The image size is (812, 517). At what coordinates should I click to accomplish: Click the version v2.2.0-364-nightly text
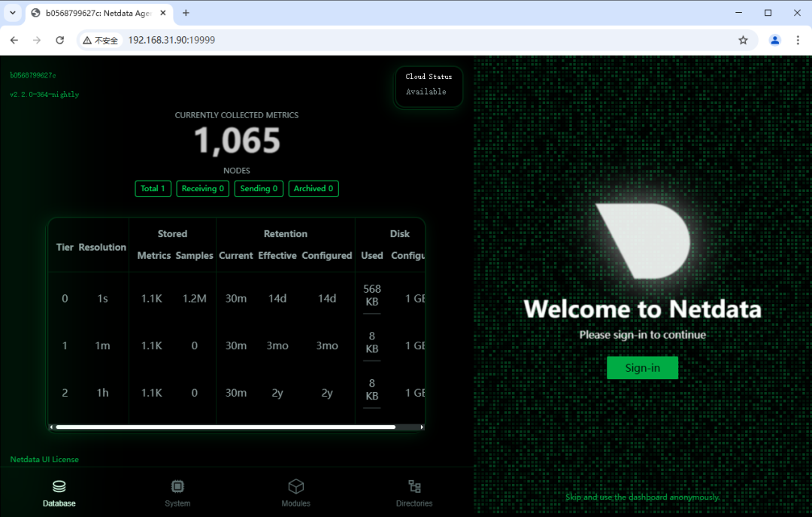pos(44,94)
